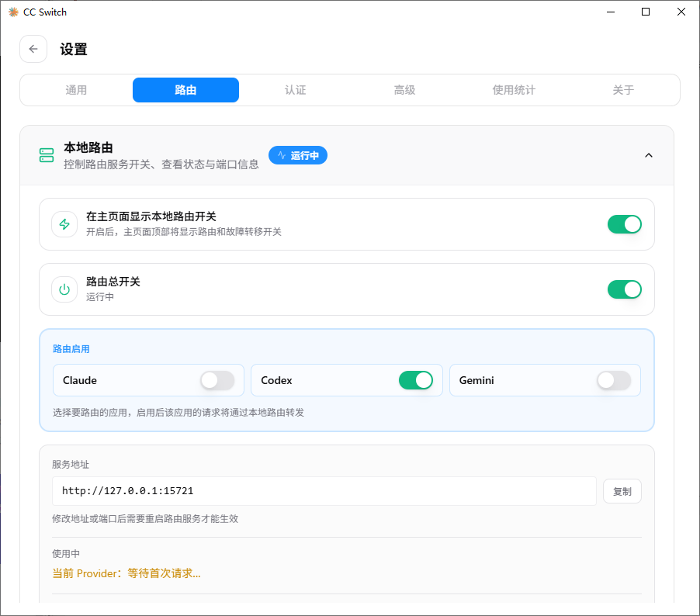Click the 设置 page title
The height and width of the screenshot is (616, 700).
tap(74, 49)
